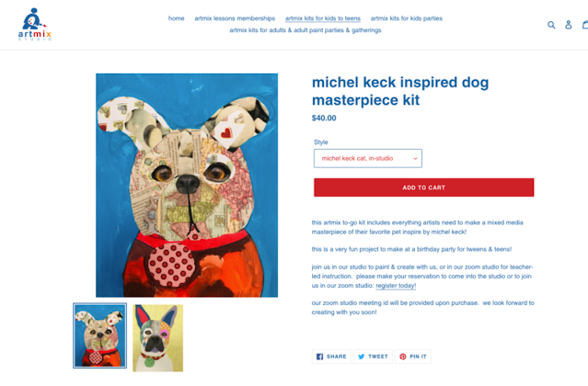Select the yellow background dog thumbnail
The image size is (588, 386).
(x=158, y=337)
